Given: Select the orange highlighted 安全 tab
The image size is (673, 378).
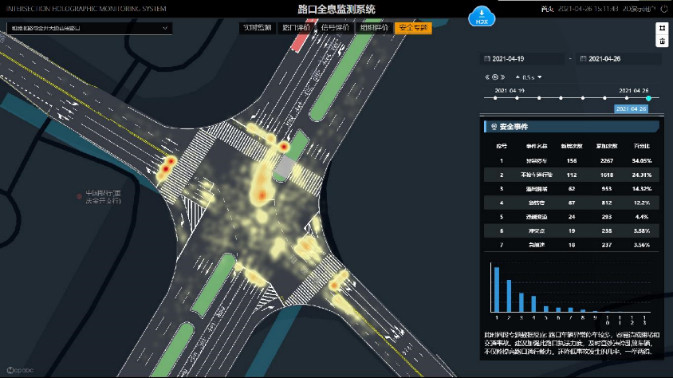Looking at the screenshot, I should 413,28.
